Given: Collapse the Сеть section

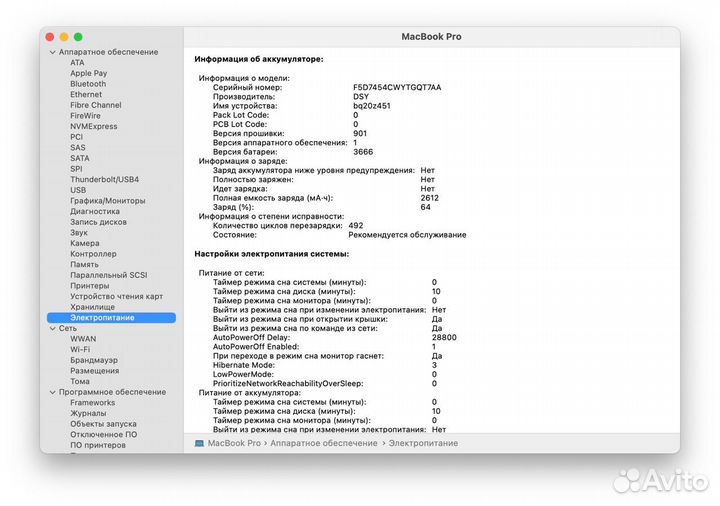Looking at the screenshot, I should click(x=52, y=328).
